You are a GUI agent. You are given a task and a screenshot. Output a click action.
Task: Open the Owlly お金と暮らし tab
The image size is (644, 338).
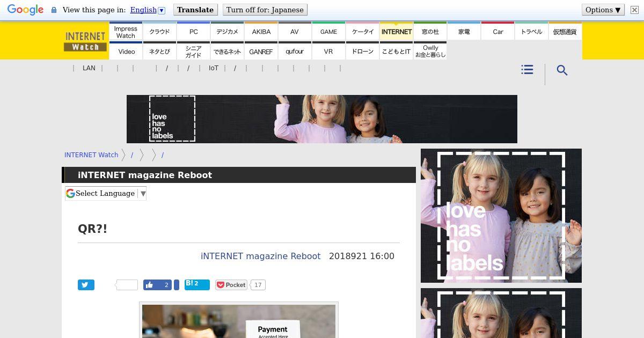click(430, 52)
